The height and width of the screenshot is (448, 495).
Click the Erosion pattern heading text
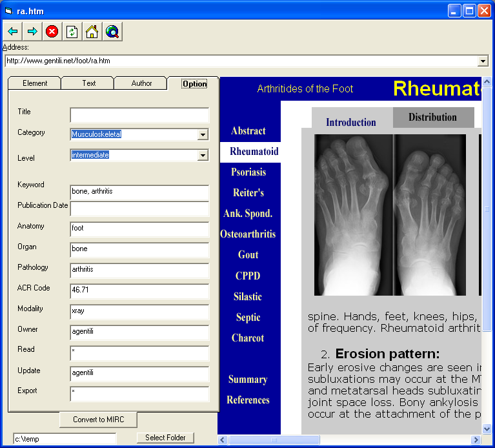pyautogui.click(x=387, y=354)
